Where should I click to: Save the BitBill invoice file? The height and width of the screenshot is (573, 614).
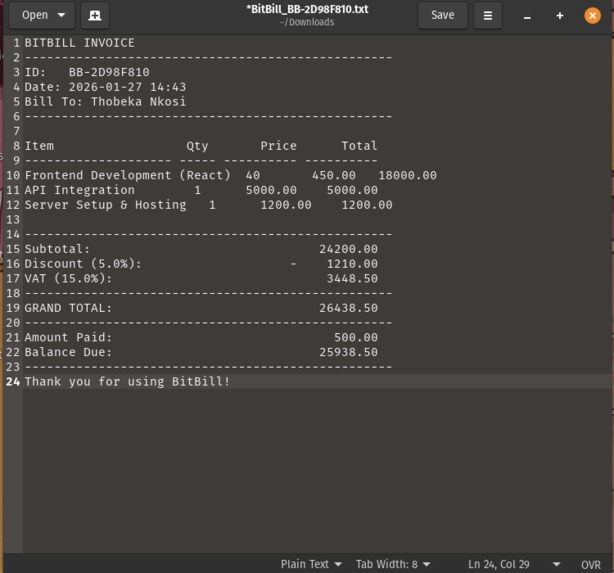(x=442, y=15)
